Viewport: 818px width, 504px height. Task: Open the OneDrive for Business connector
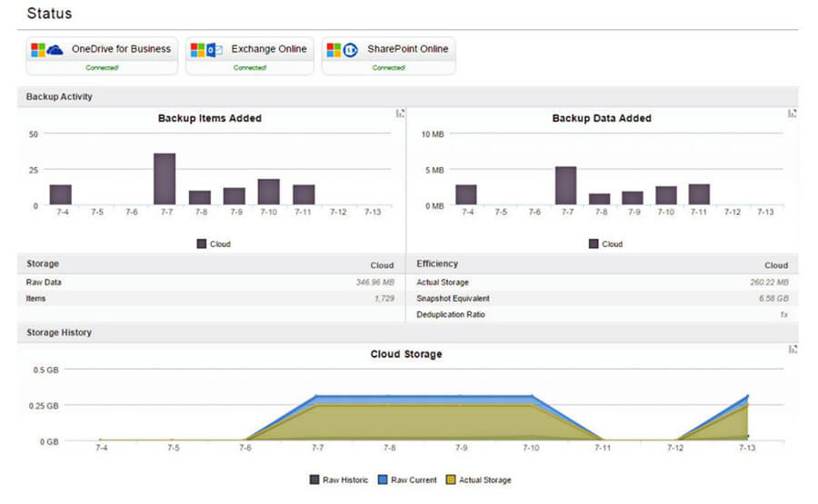pyautogui.click(x=102, y=55)
